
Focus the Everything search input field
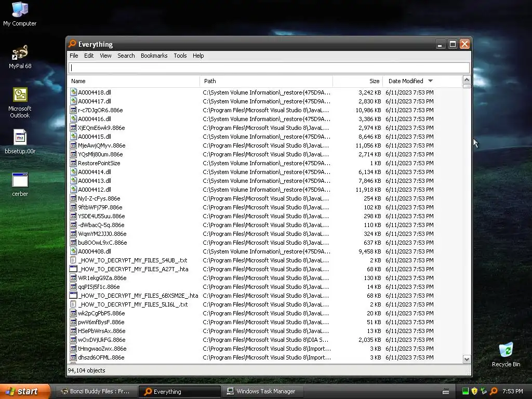pyautogui.click(x=269, y=68)
